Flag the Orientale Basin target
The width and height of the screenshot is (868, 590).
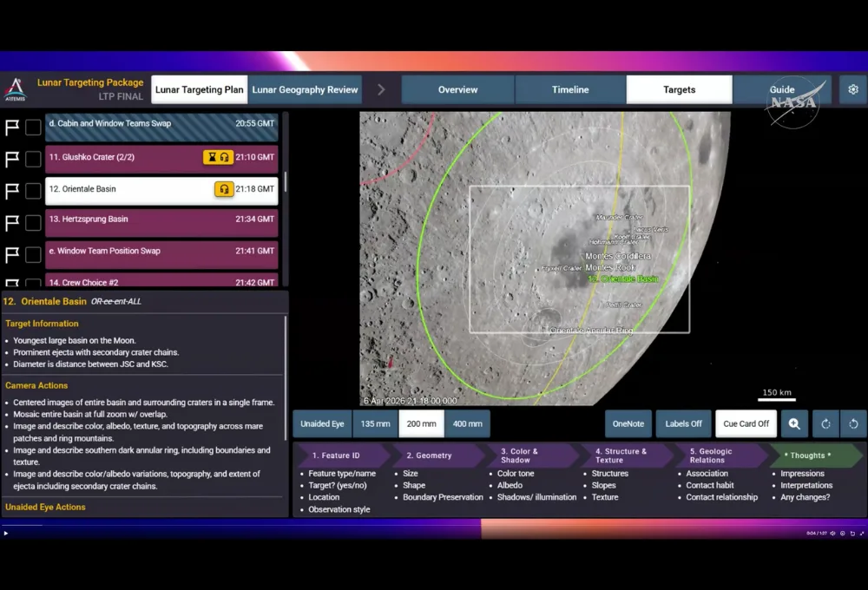click(13, 191)
